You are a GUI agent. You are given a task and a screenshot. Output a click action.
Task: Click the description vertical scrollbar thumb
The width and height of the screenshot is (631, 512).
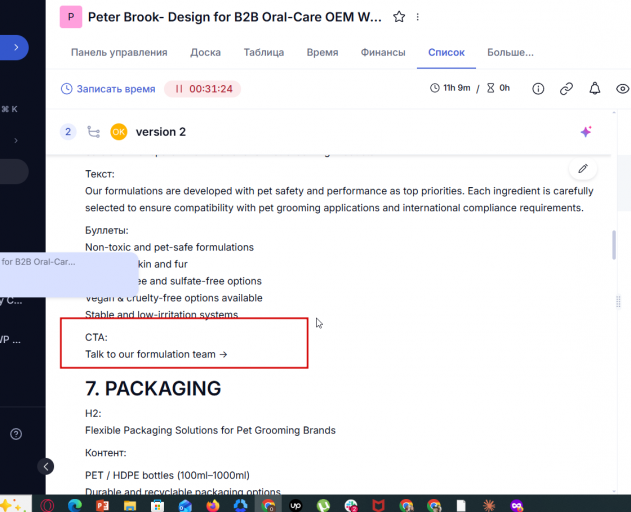(614, 245)
